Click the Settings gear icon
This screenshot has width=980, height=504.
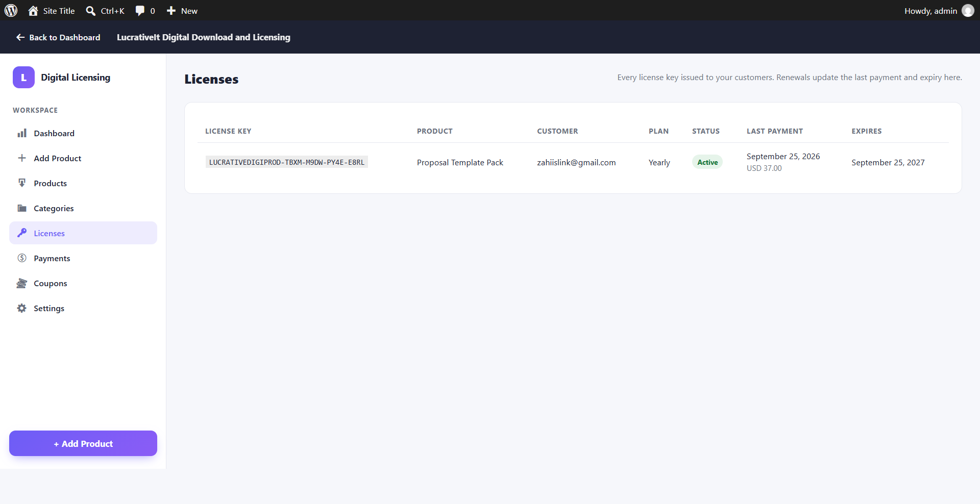pyautogui.click(x=22, y=308)
